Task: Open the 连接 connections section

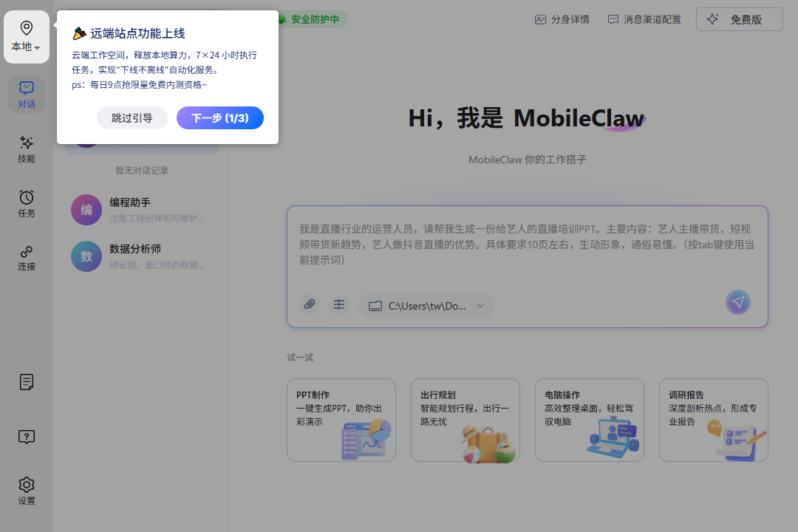Action: (x=27, y=258)
